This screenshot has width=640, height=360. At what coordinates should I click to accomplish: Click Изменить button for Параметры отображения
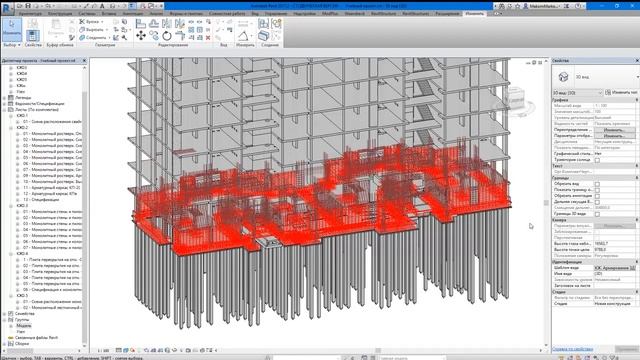614,136
